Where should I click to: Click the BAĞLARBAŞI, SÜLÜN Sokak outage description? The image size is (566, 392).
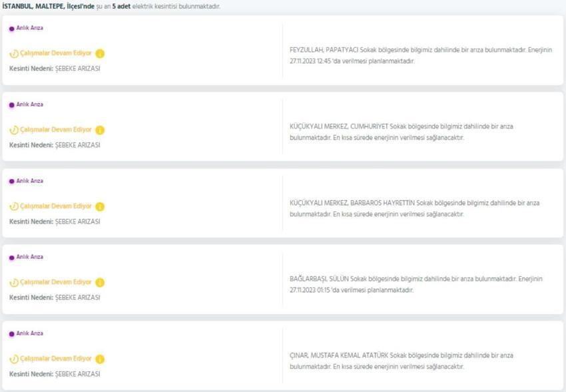click(x=416, y=284)
